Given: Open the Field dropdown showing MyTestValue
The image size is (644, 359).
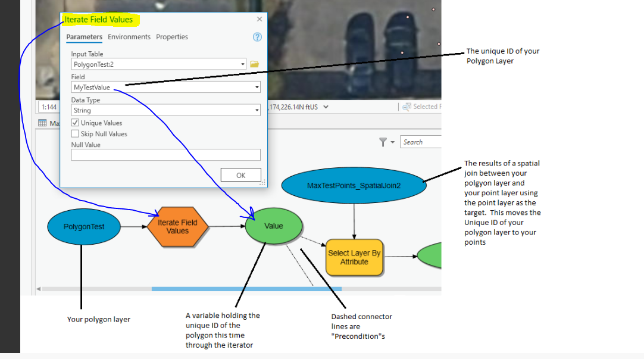Looking at the screenshot, I should pos(257,87).
